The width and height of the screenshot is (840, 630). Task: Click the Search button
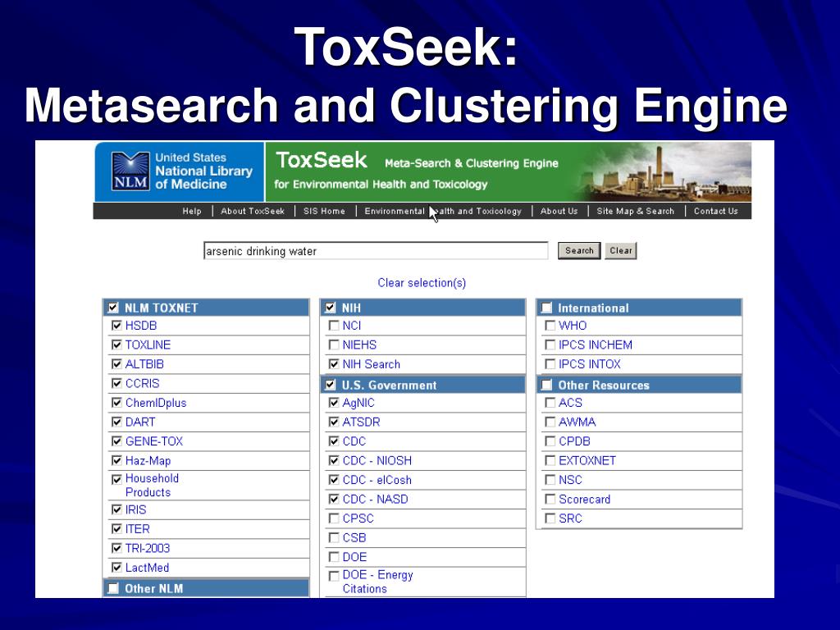click(x=579, y=251)
